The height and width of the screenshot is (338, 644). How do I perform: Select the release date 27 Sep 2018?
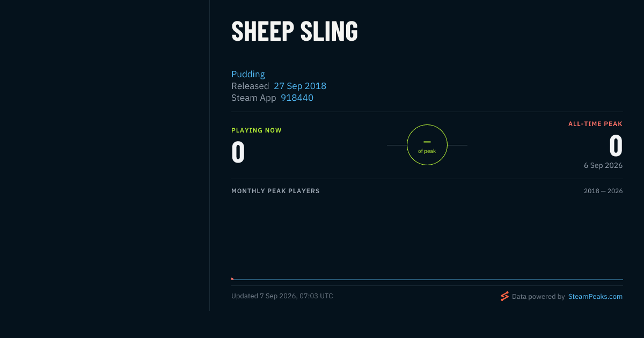coord(300,86)
